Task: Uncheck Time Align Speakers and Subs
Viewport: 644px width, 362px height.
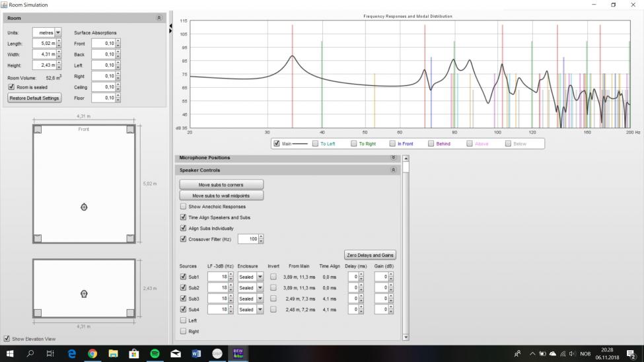Action: pyautogui.click(x=184, y=217)
